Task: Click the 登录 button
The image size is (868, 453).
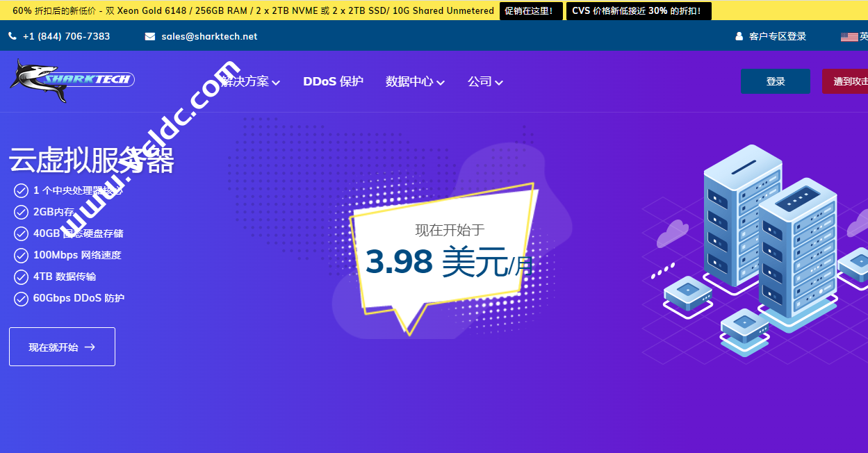Action: (775, 81)
